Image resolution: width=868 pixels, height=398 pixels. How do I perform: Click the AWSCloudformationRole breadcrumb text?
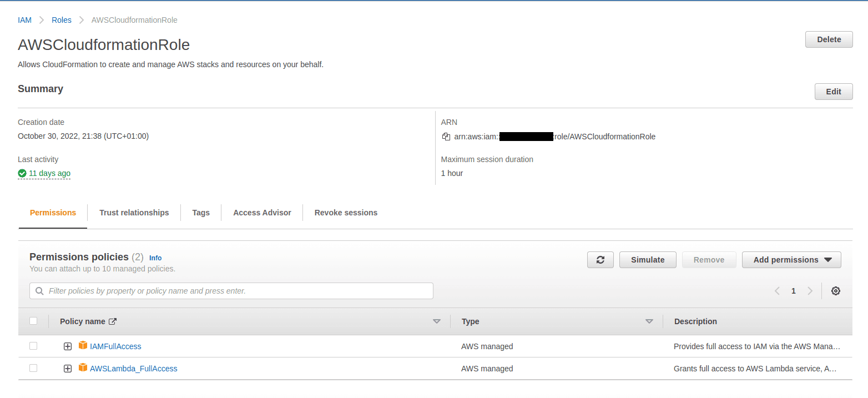pos(134,20)
